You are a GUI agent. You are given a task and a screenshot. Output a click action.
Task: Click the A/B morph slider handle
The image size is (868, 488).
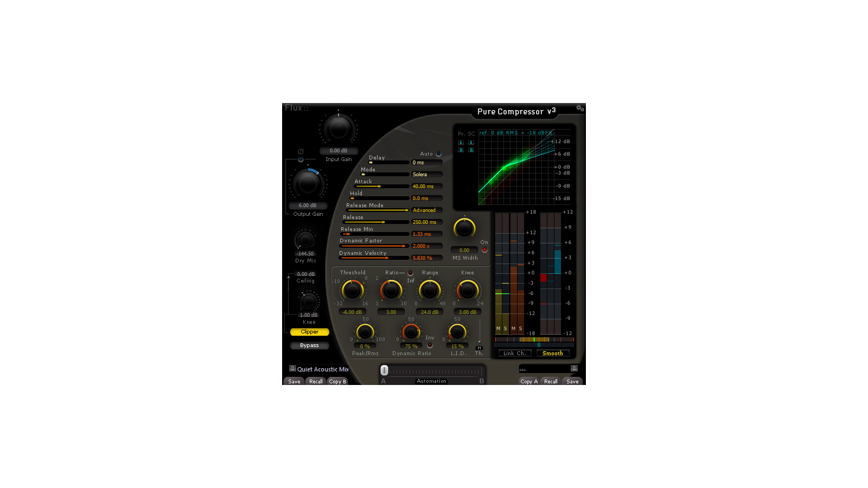click(x=384, y=370)
